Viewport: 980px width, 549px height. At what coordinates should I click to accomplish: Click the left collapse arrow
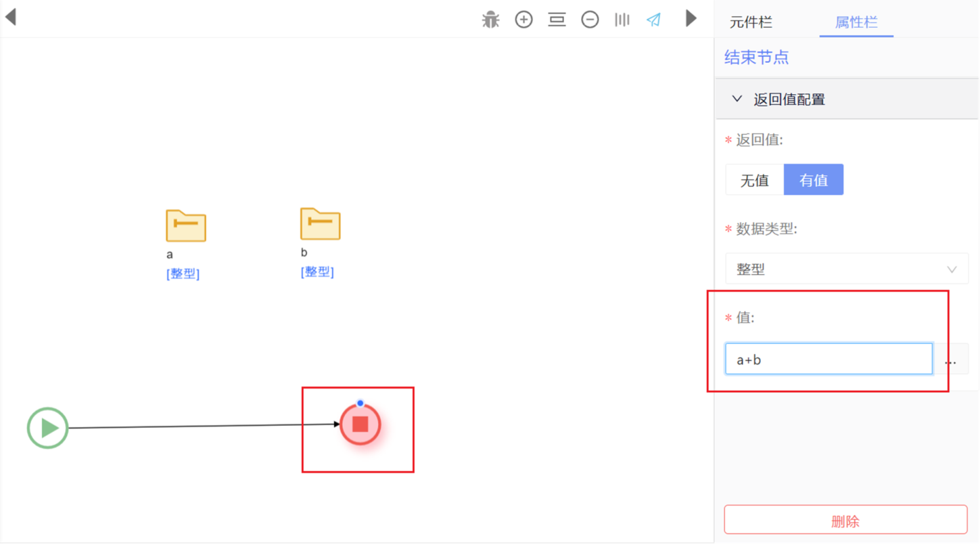11,18
